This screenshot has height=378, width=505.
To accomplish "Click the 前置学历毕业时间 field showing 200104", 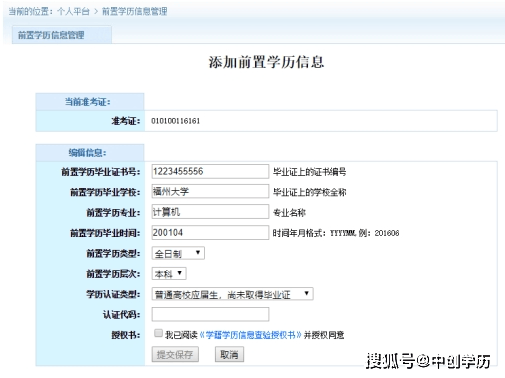I will 210,232.
